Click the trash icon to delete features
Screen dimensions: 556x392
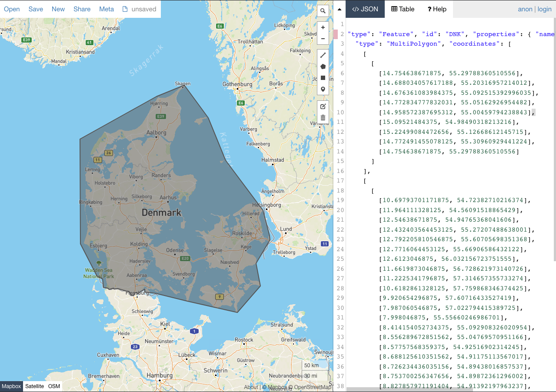[323, 117]
